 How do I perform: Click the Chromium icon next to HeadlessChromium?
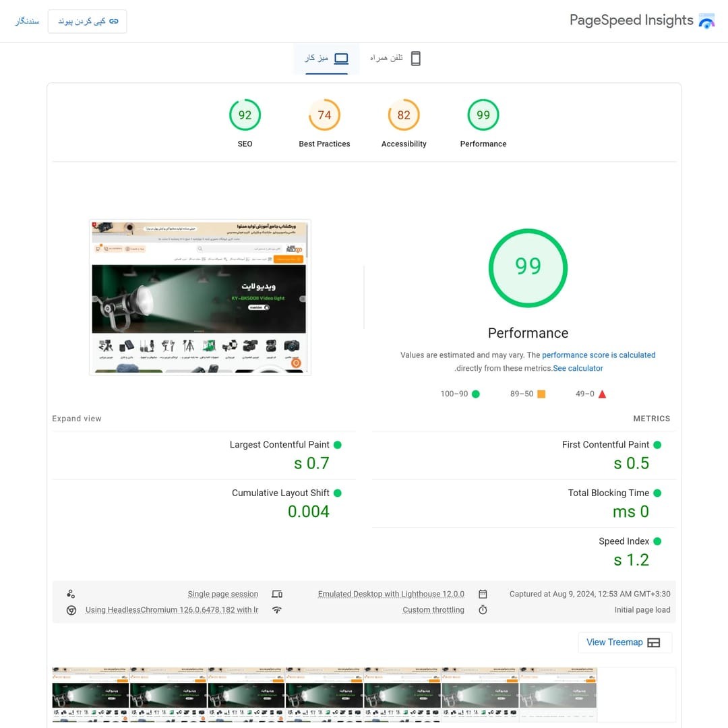(x=71, y=610)
